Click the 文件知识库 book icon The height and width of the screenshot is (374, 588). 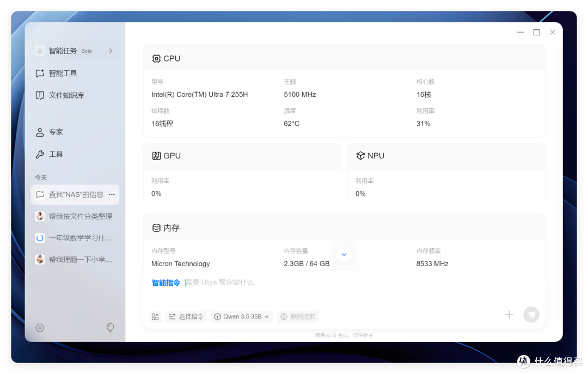pyautogui.click(x=40, y=95)
